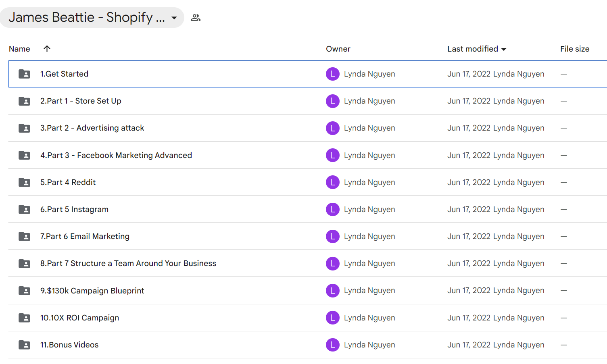Select 8.Part 7 Structure a Team Around Your Business

pos(128,263)
